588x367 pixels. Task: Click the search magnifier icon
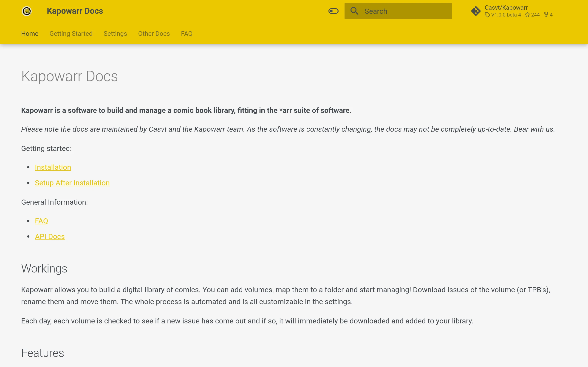point(354,11)
